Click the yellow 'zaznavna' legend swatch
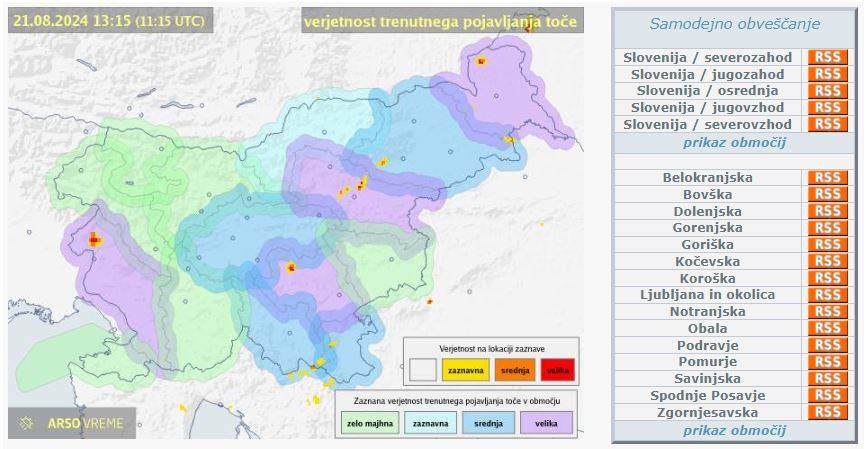This screenshot has height=449, width=867. click(x=465, y=371)
